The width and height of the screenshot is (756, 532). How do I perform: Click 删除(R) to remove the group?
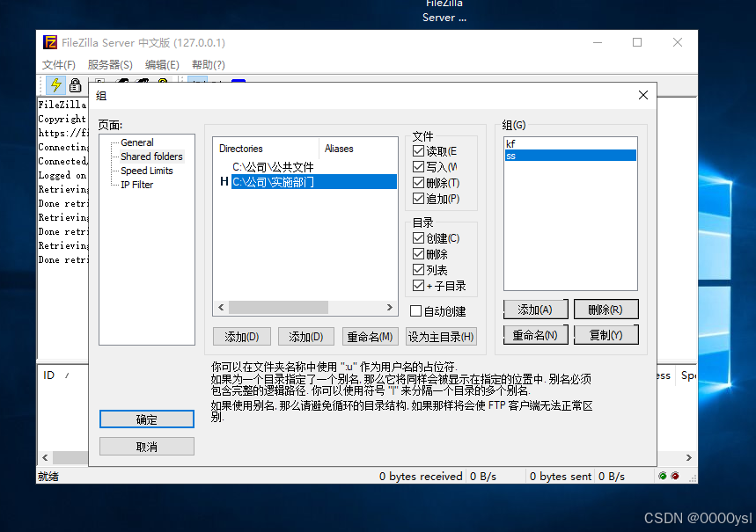coord(606,310)
